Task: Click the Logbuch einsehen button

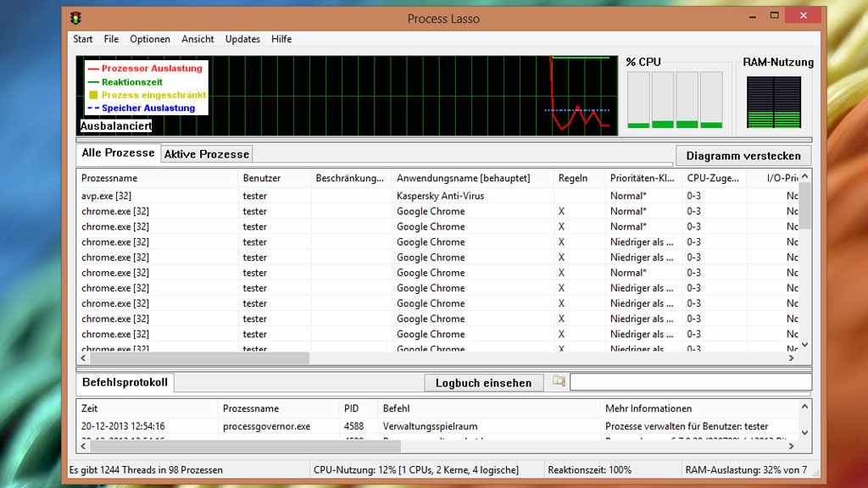Action: point(483,383)
